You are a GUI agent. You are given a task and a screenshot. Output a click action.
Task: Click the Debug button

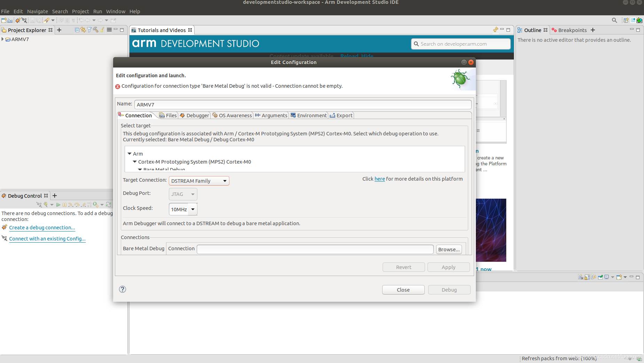(x=449, y=290)
